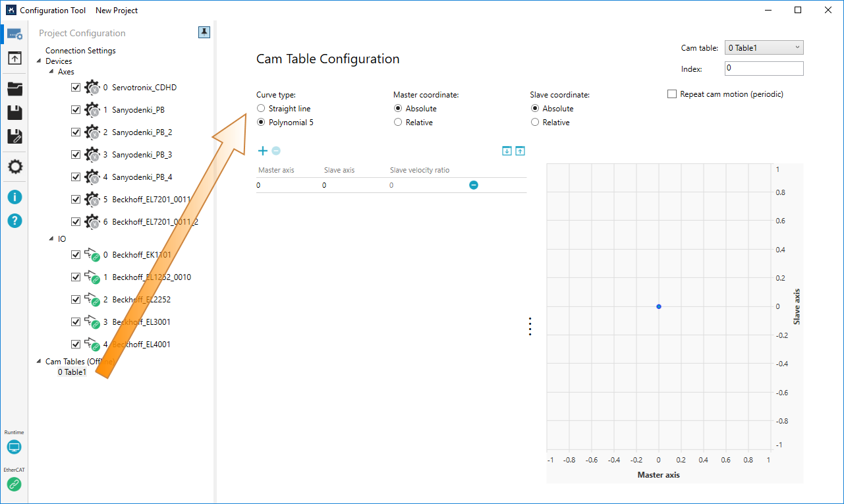Collapse the Axes tree node
This screenshot has height=504, width=844.
51,72
